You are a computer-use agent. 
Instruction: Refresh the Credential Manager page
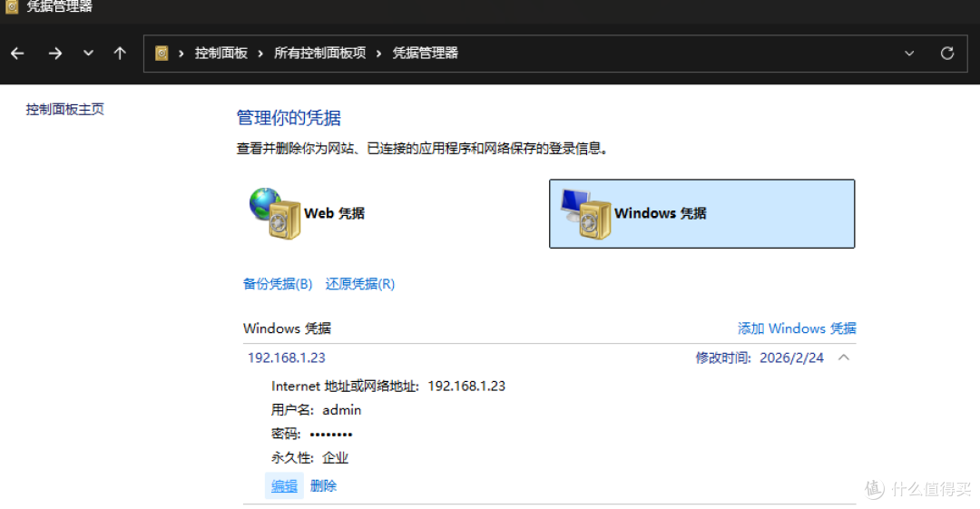(947, 54)
